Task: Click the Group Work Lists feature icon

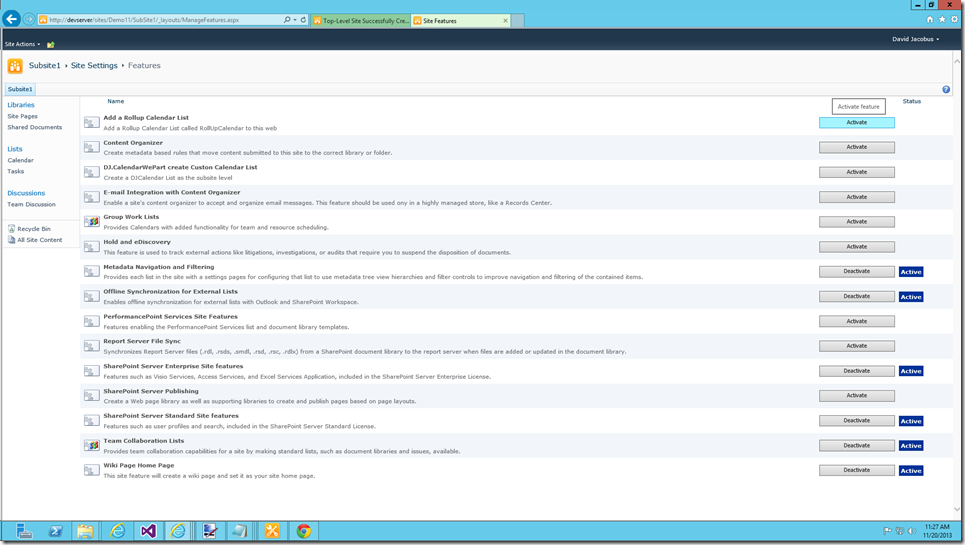Action: click(92, 221)
